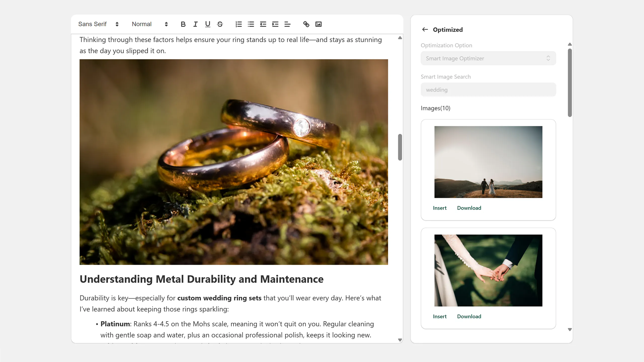Download the holding hands image
Viewport: 644px width, 362px height.
469,316
